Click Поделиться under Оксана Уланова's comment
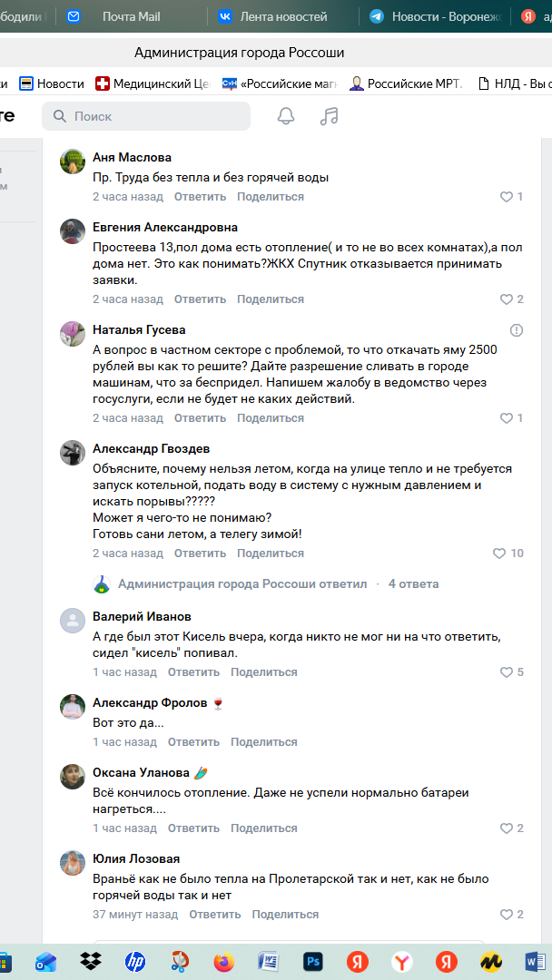552x980 pixels. click(263, 828)
